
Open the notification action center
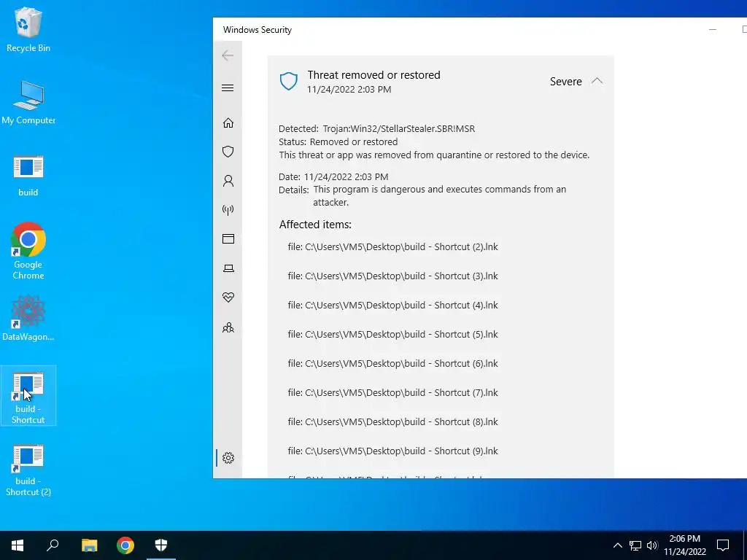[723, 545]
